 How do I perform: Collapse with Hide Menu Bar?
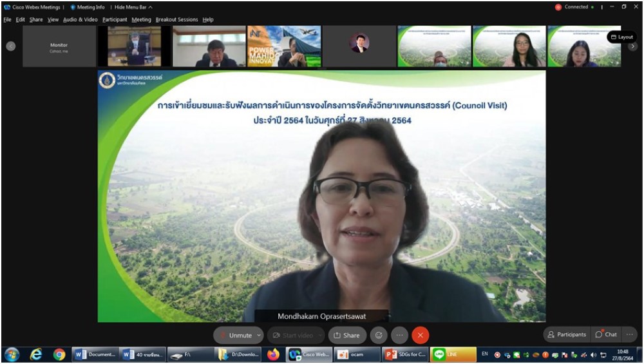coord(133,7)
